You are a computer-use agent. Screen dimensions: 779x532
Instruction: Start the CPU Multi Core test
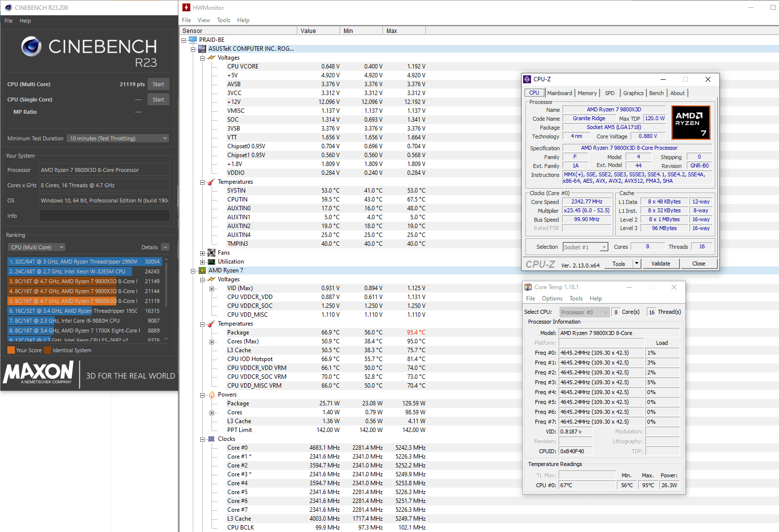[x=158, y=84]
